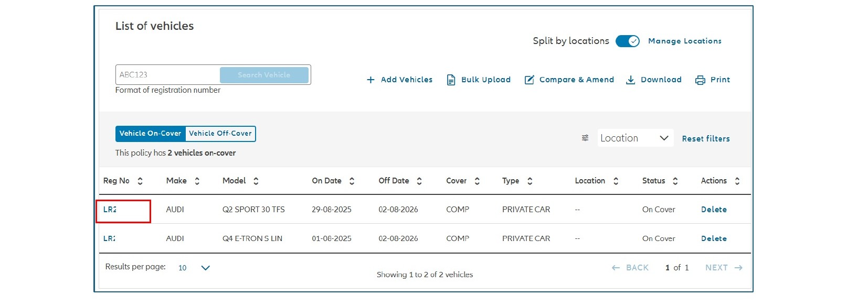Sort by Make column arrows
Screen dimensions: 868x306
click(x=197, y=181)
